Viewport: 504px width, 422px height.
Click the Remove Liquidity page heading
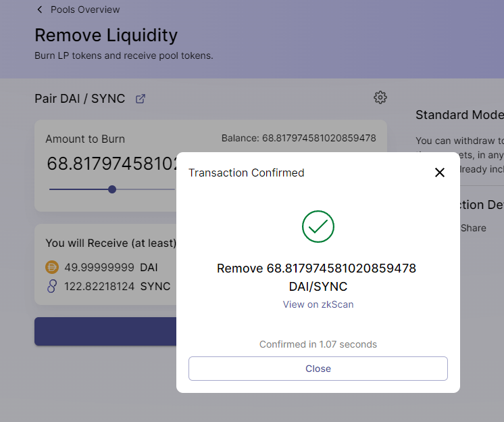coord(106,35)
